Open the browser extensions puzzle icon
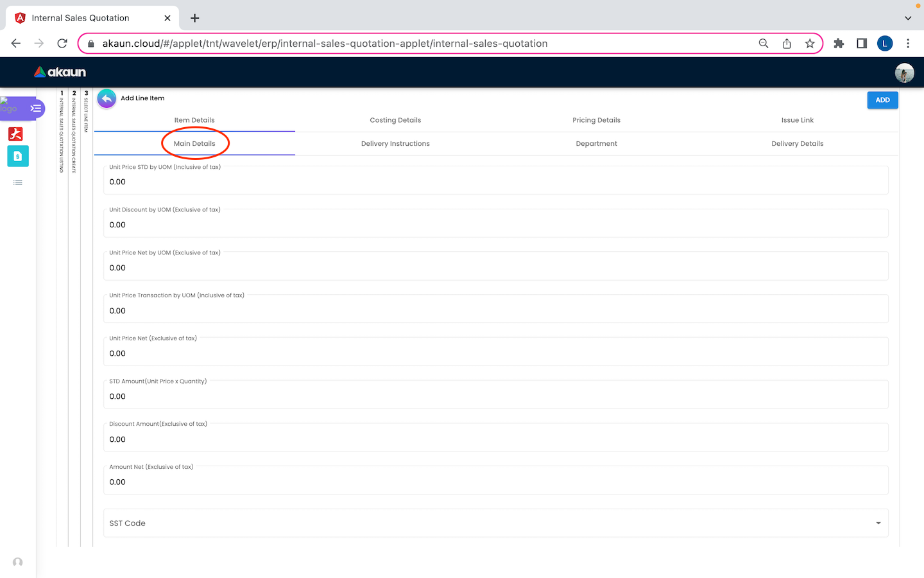Image resolution: width=924 pixels, height=578 pixels. tap(839, 44)
